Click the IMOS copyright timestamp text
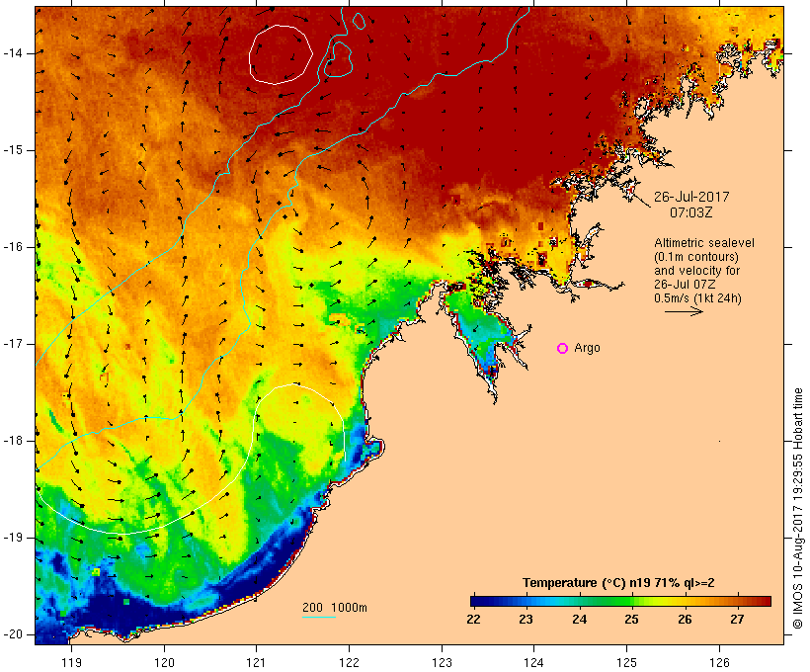 [x=798, y=509]
